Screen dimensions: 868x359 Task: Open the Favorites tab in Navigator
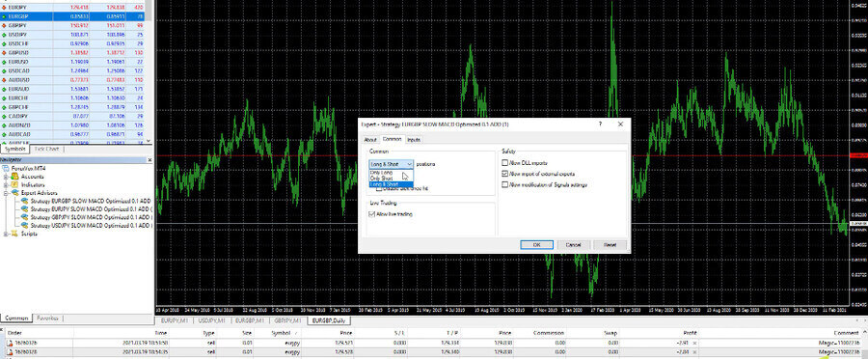click(47, 318)
